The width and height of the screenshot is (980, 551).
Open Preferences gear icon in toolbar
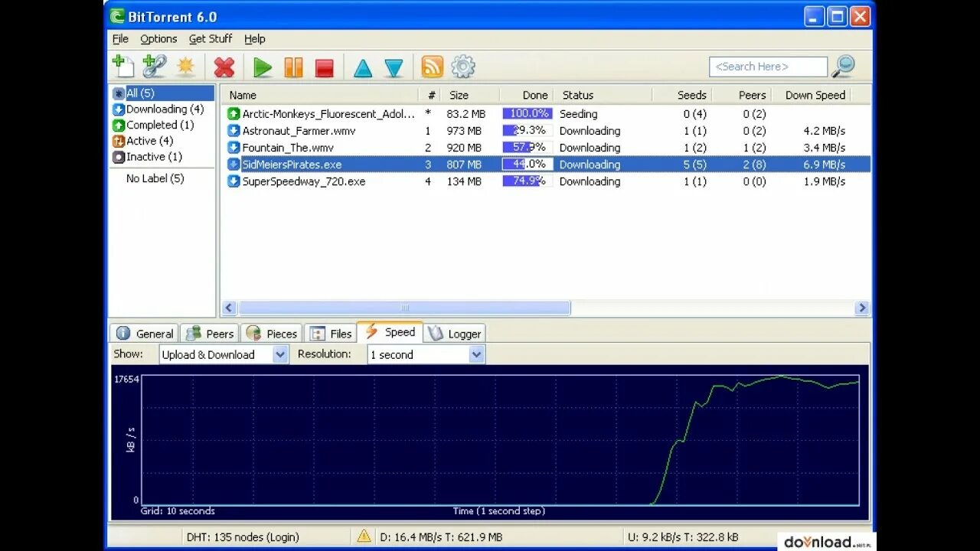463,67
